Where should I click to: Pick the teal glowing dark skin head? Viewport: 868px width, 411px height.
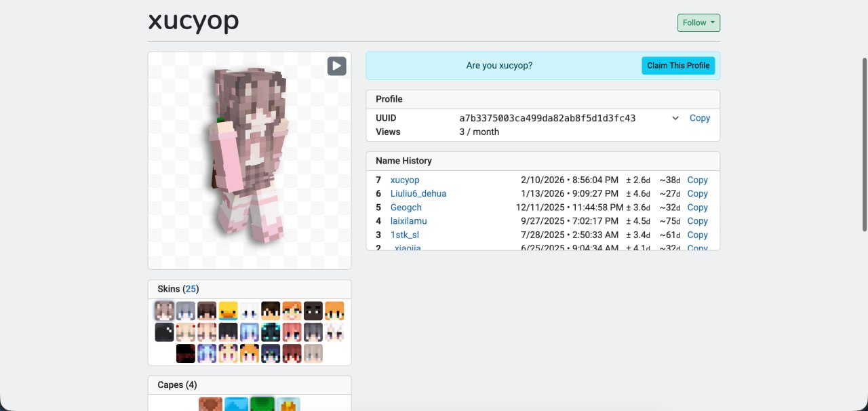pyautogui.click(x=271, y=332)
